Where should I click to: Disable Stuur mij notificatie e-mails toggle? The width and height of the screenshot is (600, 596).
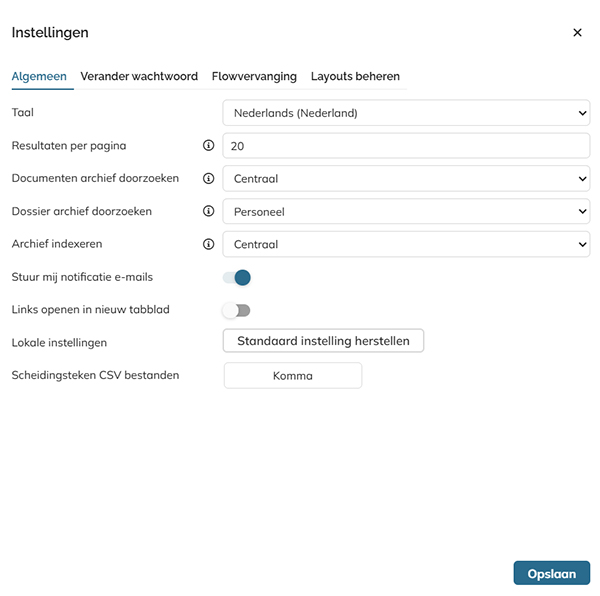pyautogui.click(x=237, y=277)
